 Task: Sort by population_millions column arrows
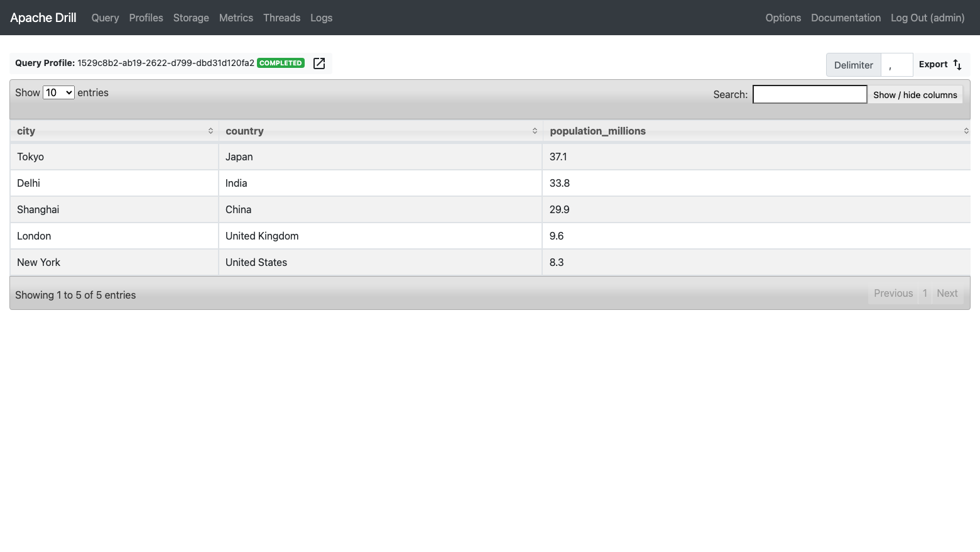click(x=966, y=131)
